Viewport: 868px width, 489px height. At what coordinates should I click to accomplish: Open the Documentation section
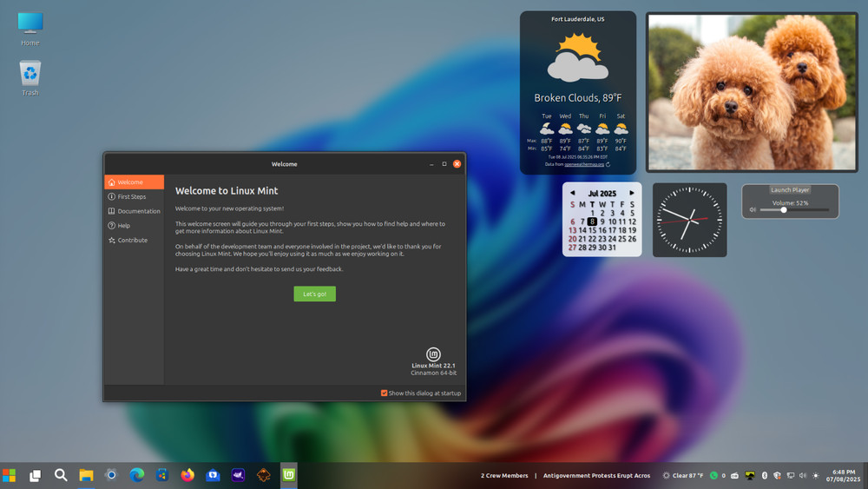[134, 211]
